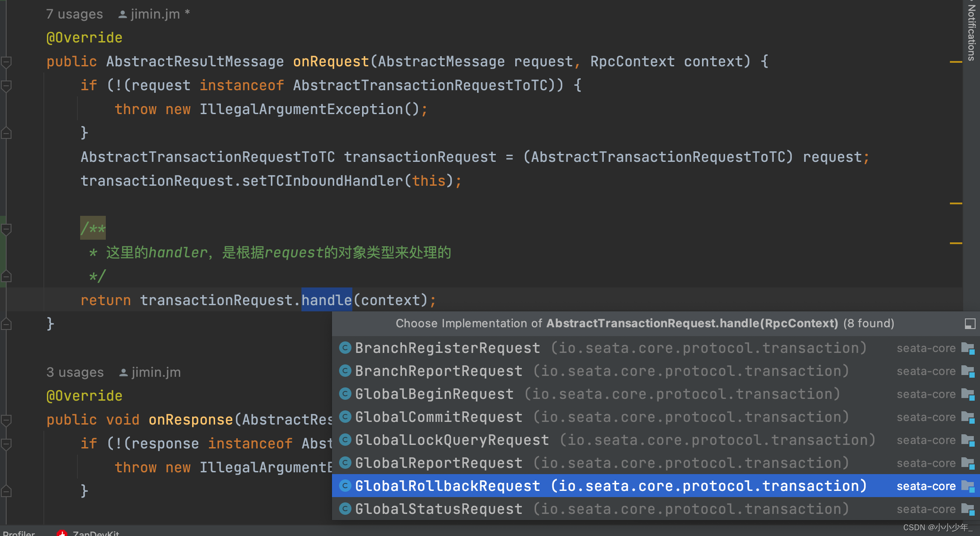Click 'this' keyword argument
This screenshot has height=536, width=980.
point(429,181)
